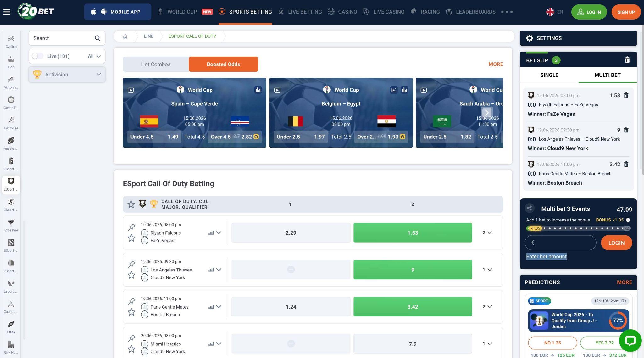644x358 pixels.
Task: Click the bet amount euro input field
Action: pyautogui.click(x=560, y=243)
